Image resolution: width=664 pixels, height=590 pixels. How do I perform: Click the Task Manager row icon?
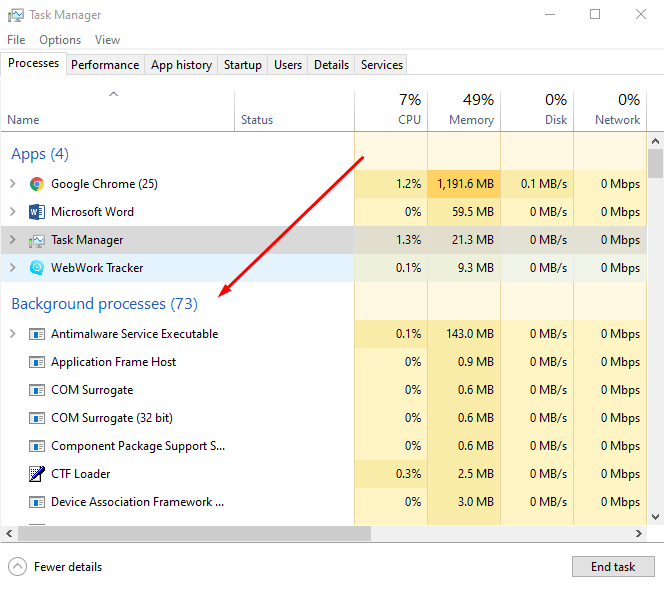(37, 241)
